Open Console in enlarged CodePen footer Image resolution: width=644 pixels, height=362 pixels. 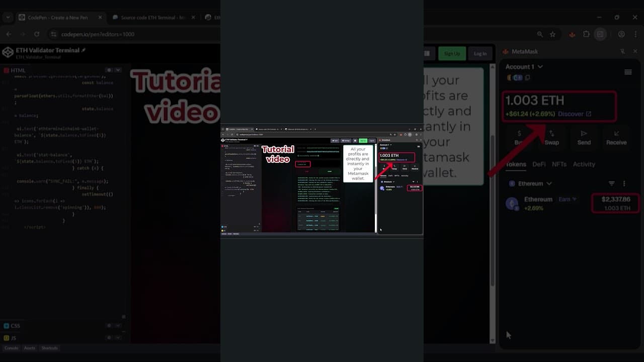(11, 348)
